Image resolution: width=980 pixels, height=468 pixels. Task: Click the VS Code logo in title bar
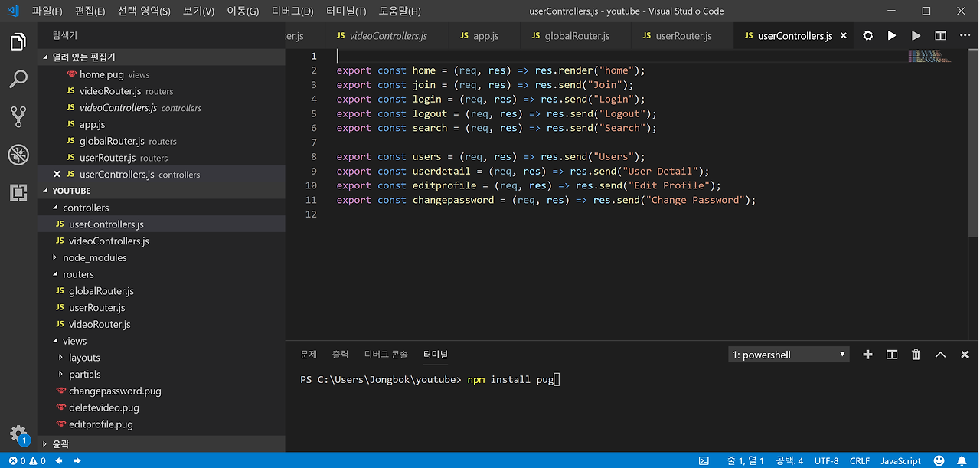pos(13,11)
